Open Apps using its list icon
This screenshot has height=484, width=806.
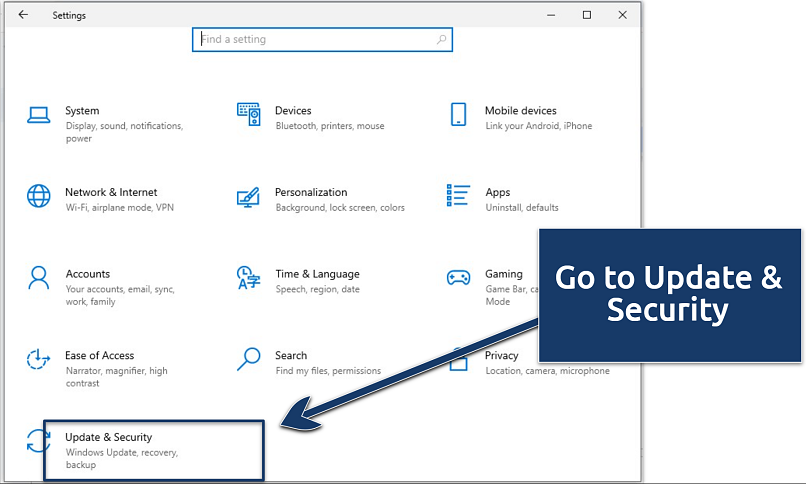tap(458, 195)
